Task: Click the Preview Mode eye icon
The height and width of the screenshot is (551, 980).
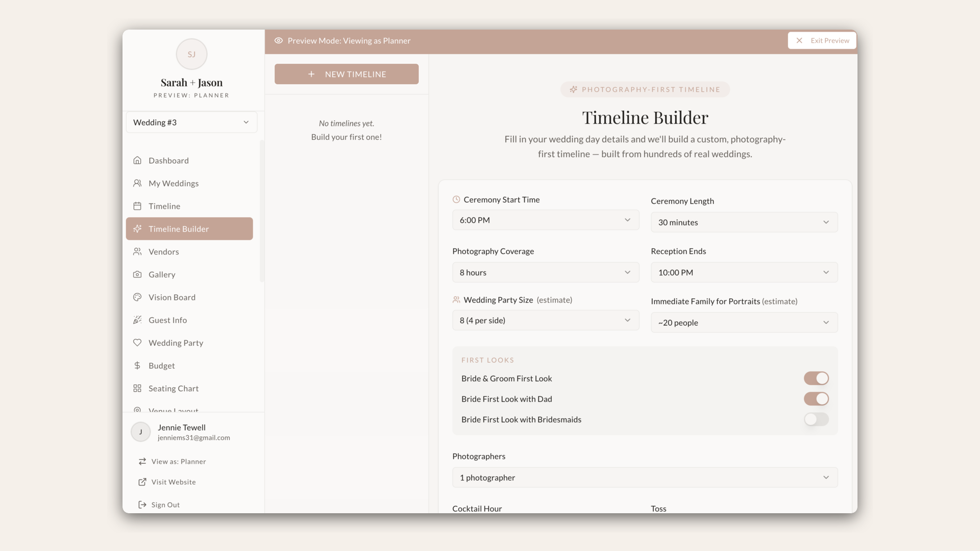Action: click(279, 41)
